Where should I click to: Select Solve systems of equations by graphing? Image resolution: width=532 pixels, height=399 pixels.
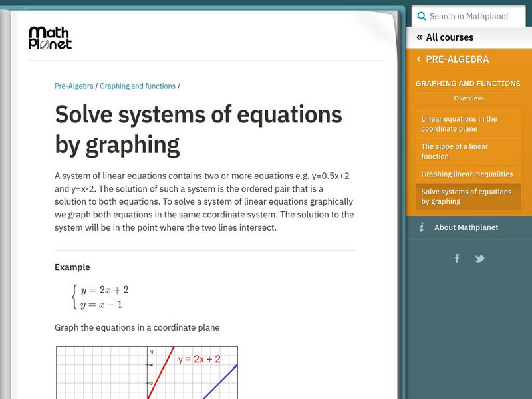pos(468,196)
